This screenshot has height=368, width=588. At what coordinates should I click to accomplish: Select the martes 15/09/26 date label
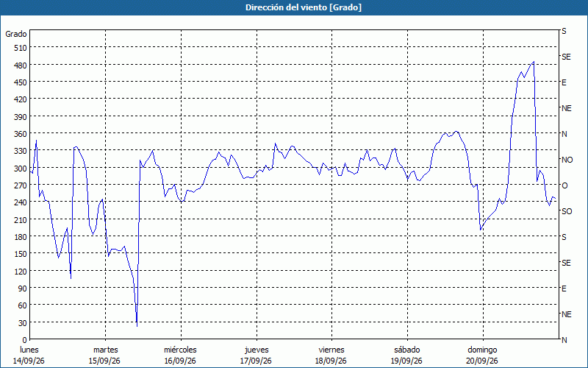pos(105,355)
